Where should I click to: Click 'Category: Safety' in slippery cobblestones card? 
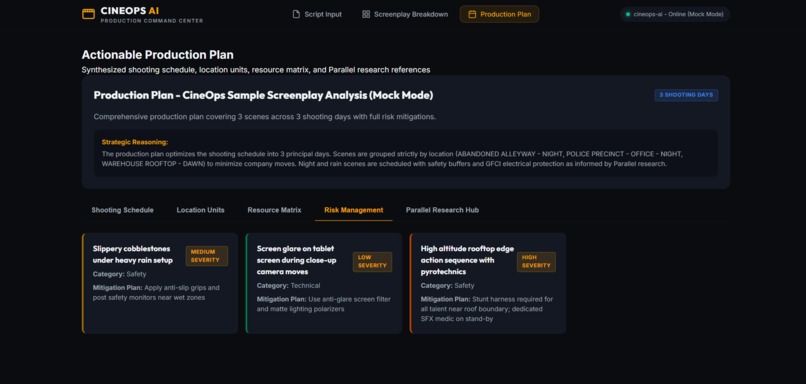(119, 274)
